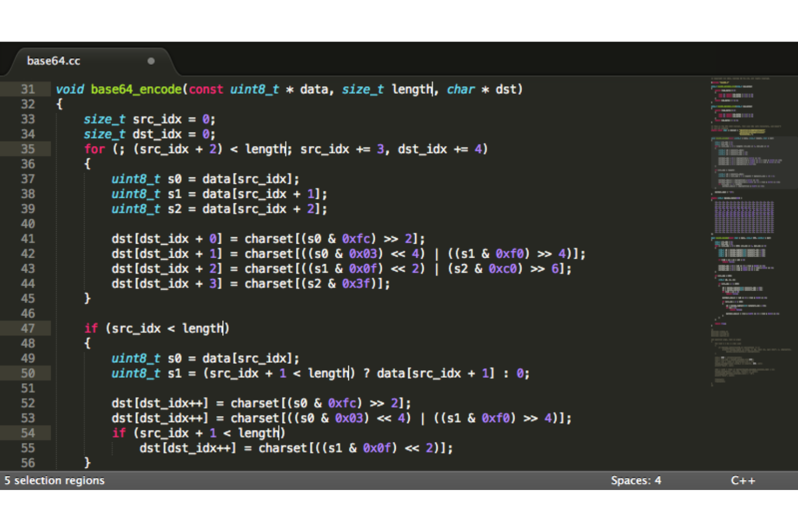The width and height of the screenshot is (798, 532).
Task: Open the Spaces: 4 indentation menu
Action: (x=636, y=480)
